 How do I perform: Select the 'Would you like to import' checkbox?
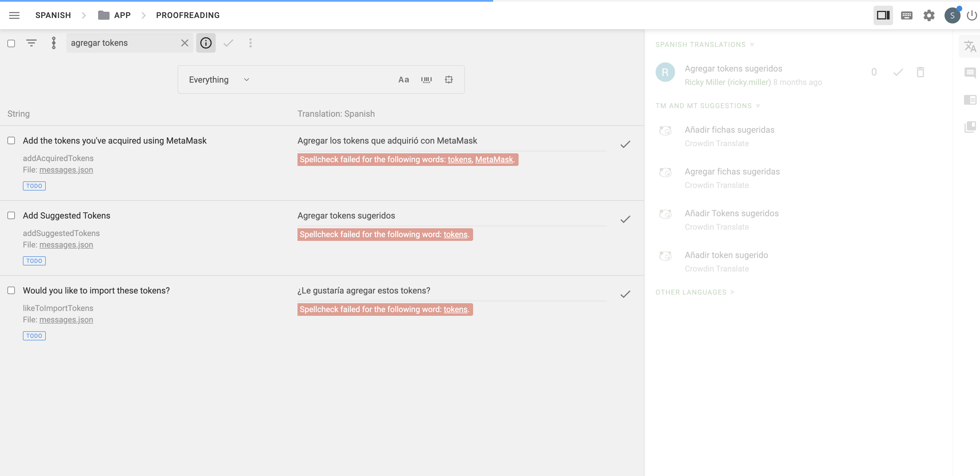click(x=11, y=291)
